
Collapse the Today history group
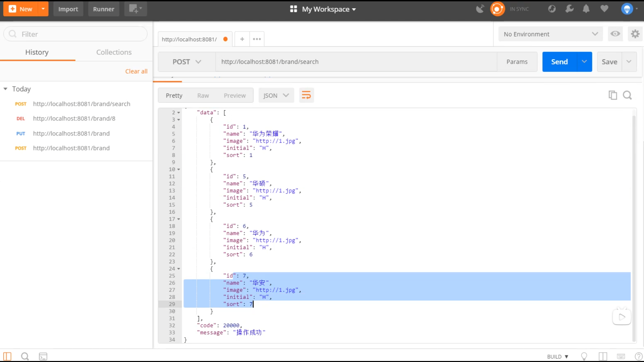(5, 89)
